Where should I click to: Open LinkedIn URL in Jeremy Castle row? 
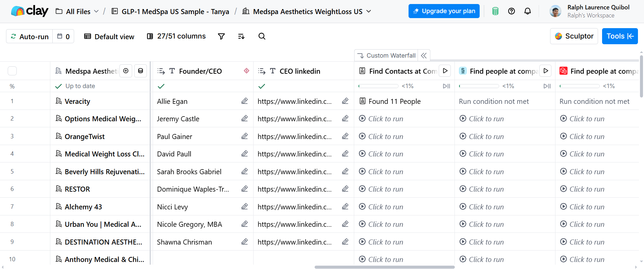point(294,119)
